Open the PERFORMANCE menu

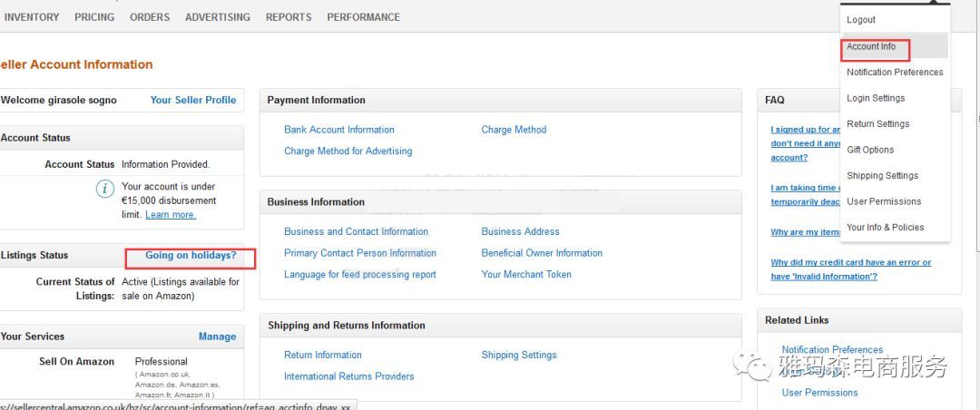(x=363, y=17)
